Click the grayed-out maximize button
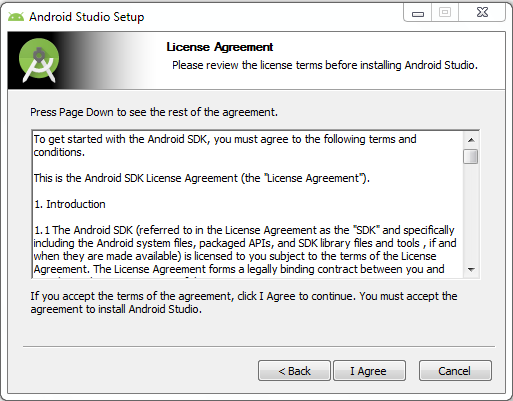 pyautogui.click(x=445, y=13)
